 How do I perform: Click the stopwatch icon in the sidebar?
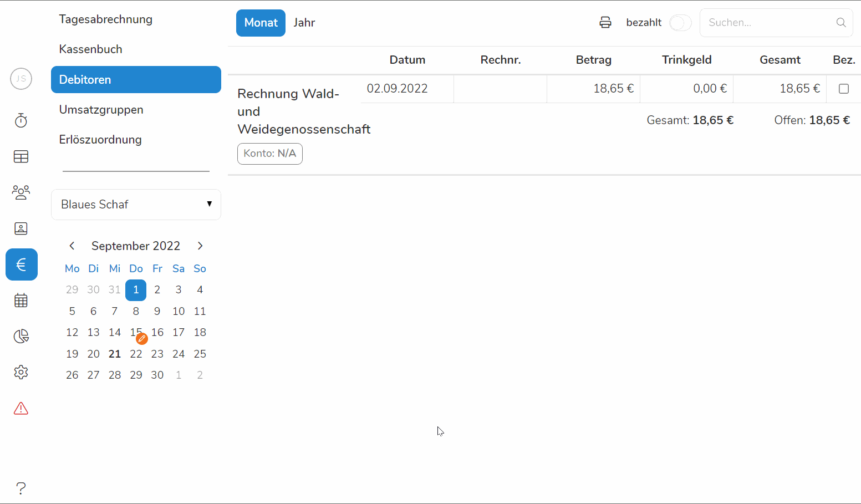tap(21, 120)
